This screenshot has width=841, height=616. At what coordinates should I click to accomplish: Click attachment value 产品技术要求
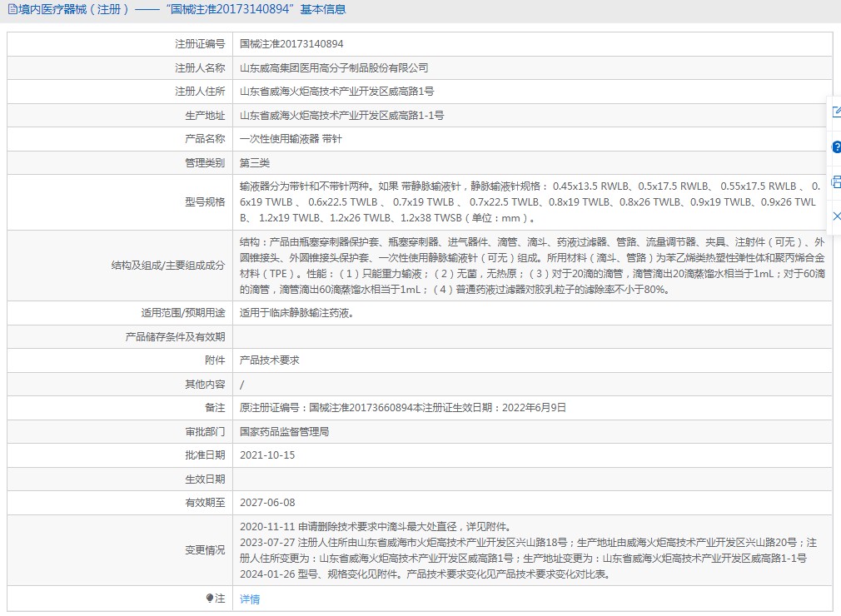pos(269,360)
